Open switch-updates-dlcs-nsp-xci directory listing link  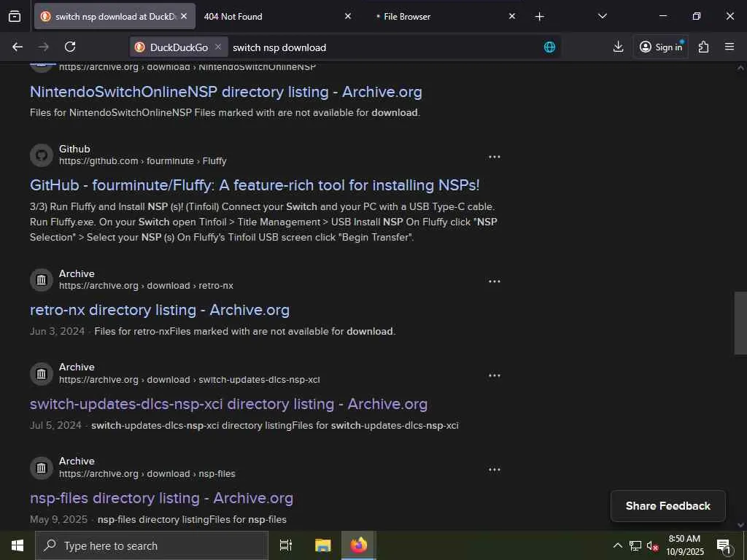(x=228, y=404)
